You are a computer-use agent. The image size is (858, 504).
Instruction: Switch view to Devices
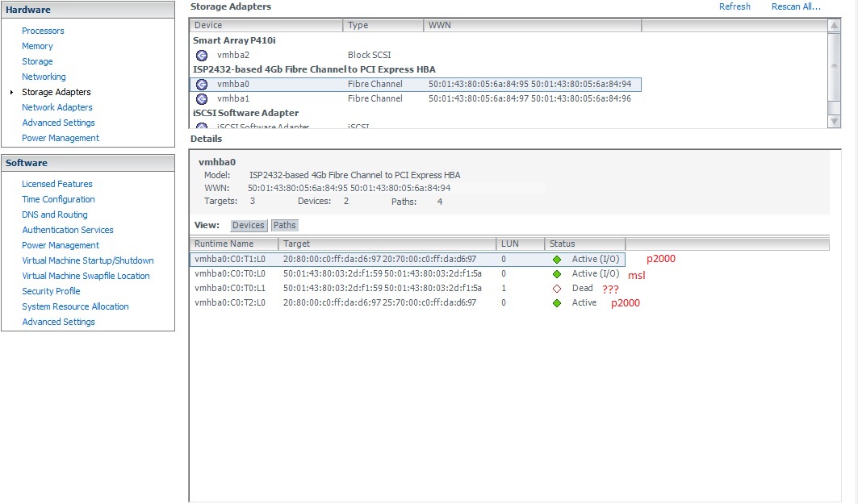coord(249,226)
